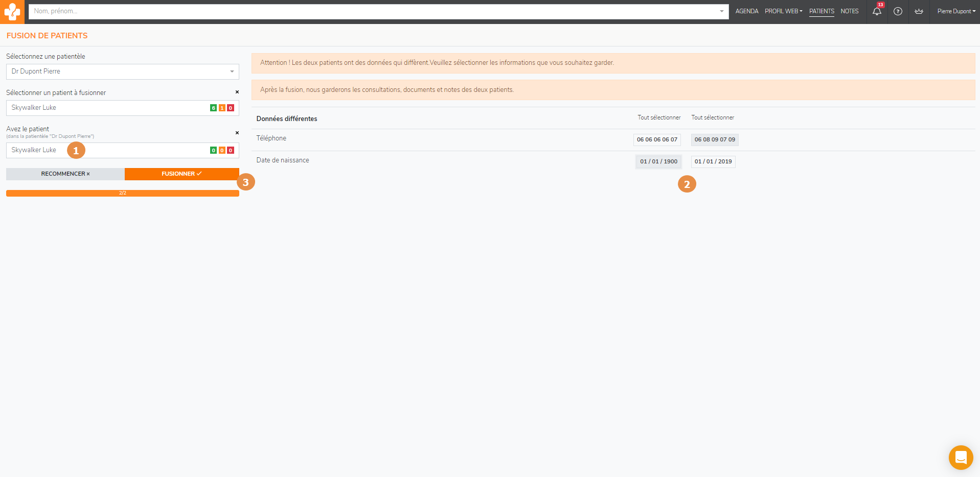Open the NOTES menu item
The height and width of the screenshot is (477, 980).
849,11
